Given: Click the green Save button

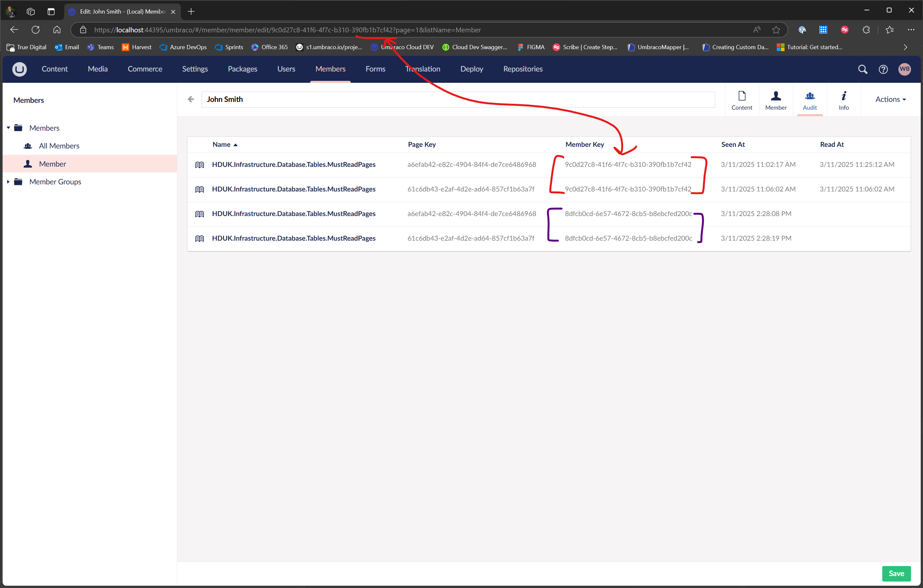Looking at the screenshot, I should pos(896,573).
